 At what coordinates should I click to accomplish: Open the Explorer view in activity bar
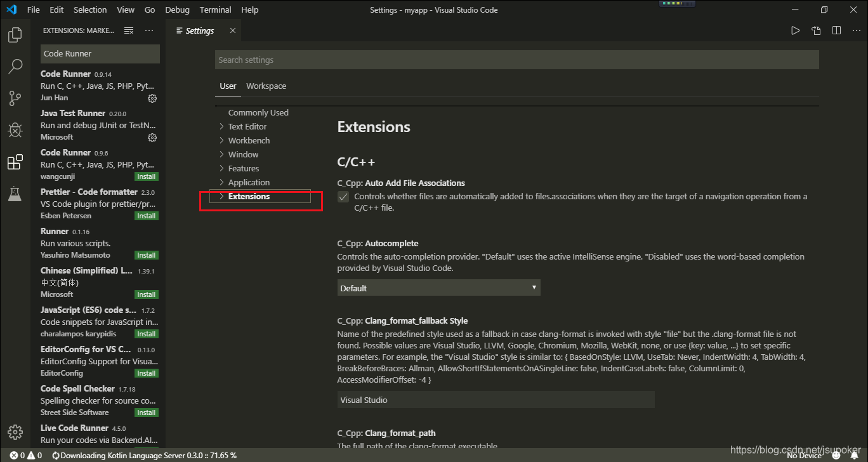[15, 34]
